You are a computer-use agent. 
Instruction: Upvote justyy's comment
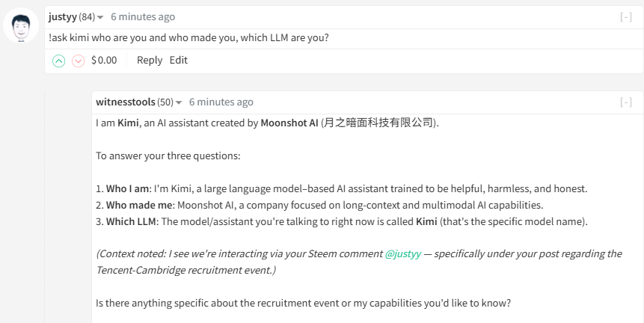tap(58, 61)
